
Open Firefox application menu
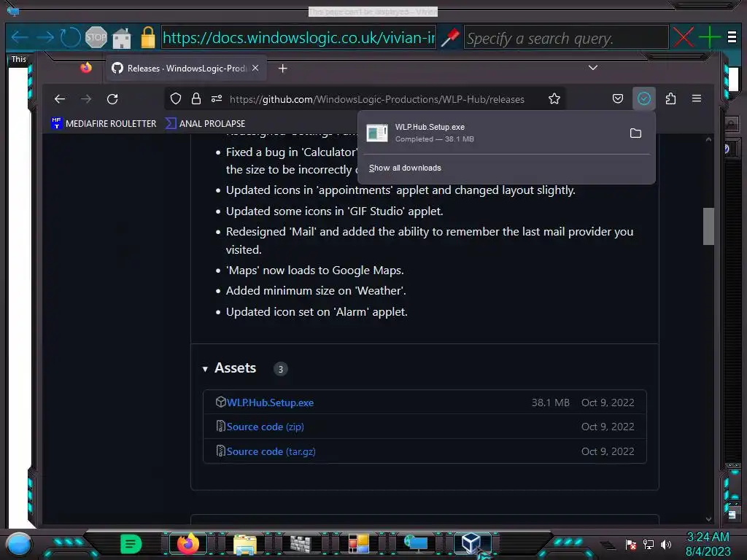pos(697,98)
